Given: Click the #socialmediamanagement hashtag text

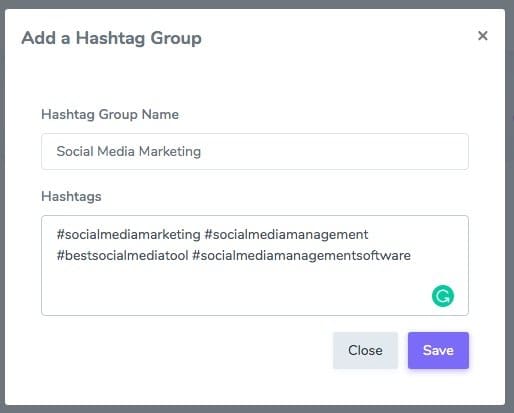Looking at the screenshot, I should tap(286, 235).
